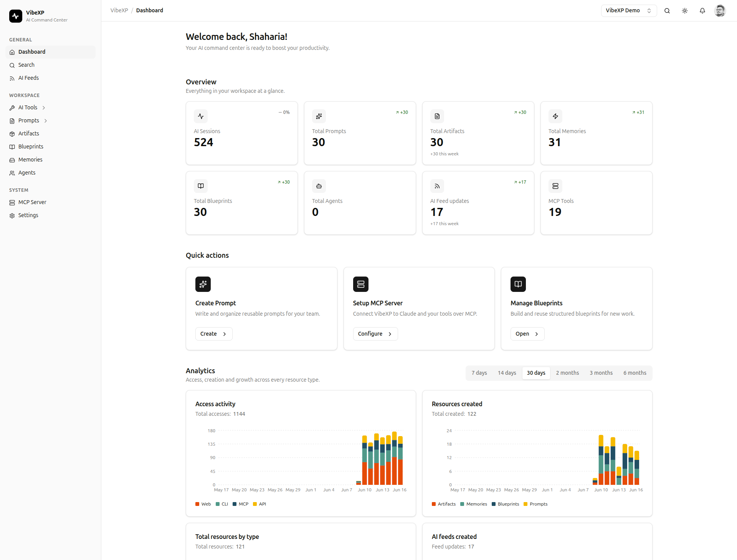This screenshot has height=560, width=737.
Task: Click the Total Agents 0 card
Action: click(360, 203)
